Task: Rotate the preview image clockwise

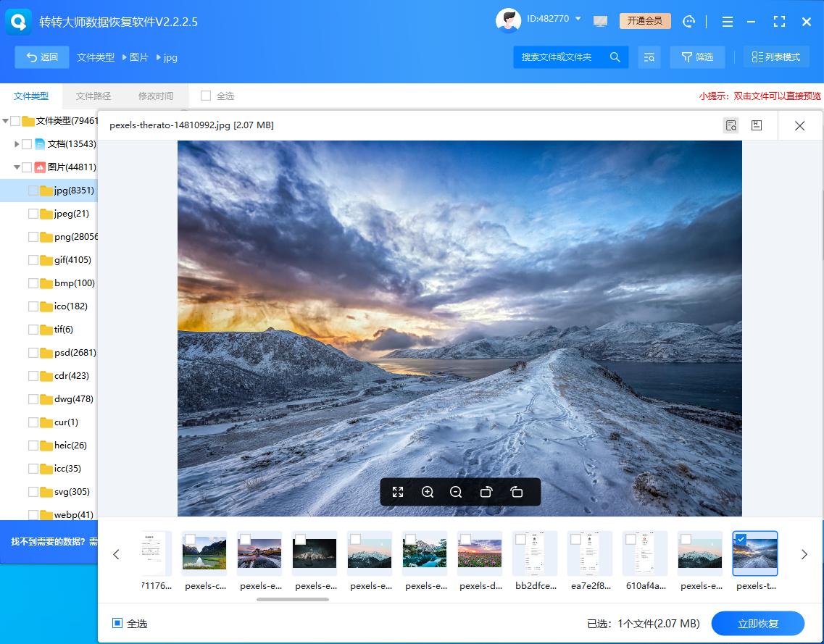Action: coord(516,492)
